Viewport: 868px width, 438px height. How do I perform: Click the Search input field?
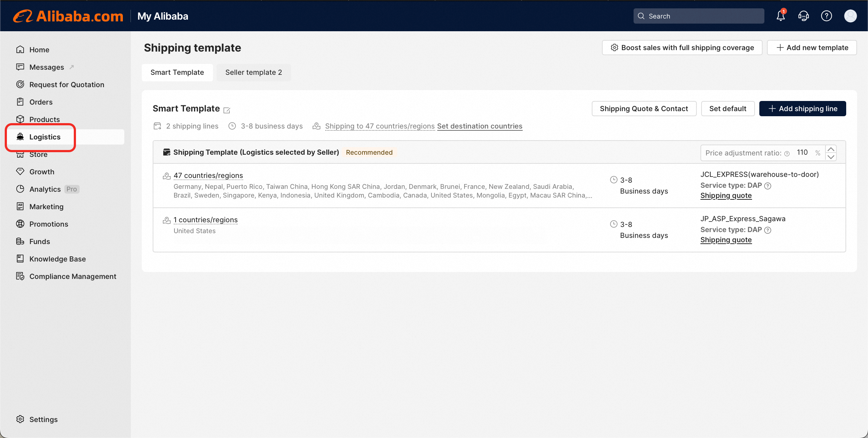coord(699,16)
